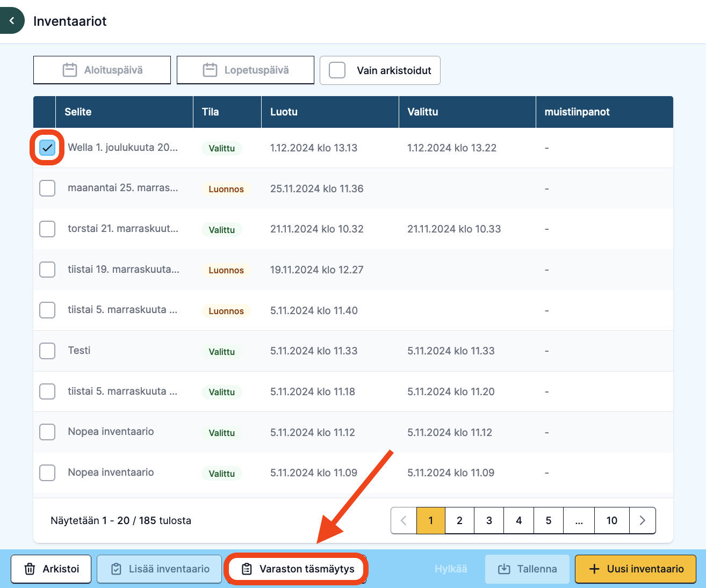Click the Näytetään 1 - 20 / 185 tulosta text
This screenshot has width=706, height=588.
(x=121, y=520)
